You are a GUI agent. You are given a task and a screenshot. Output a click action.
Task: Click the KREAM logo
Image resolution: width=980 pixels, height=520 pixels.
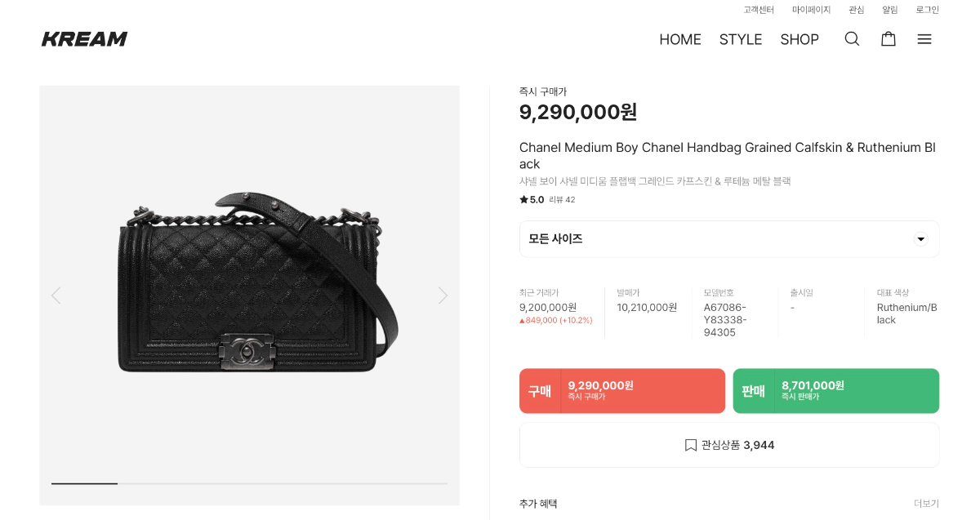point(85,39)
